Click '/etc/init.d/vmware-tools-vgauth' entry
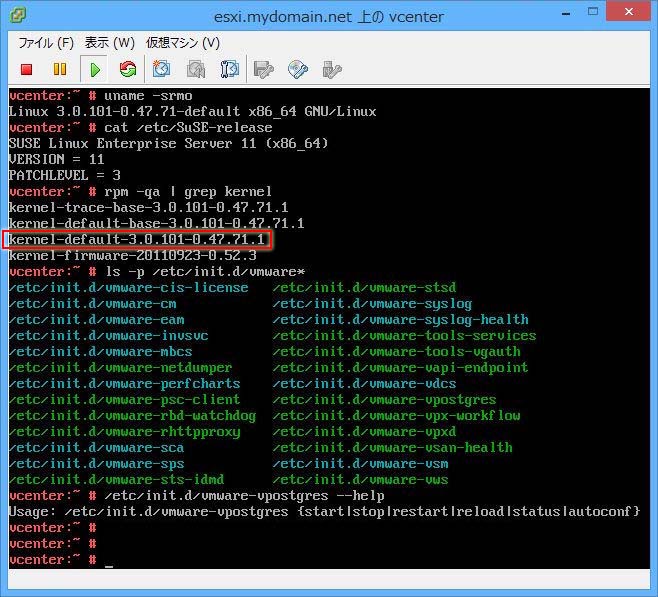Image resolution: width=658 pixels, height=597 pixels. click(397, 352)
